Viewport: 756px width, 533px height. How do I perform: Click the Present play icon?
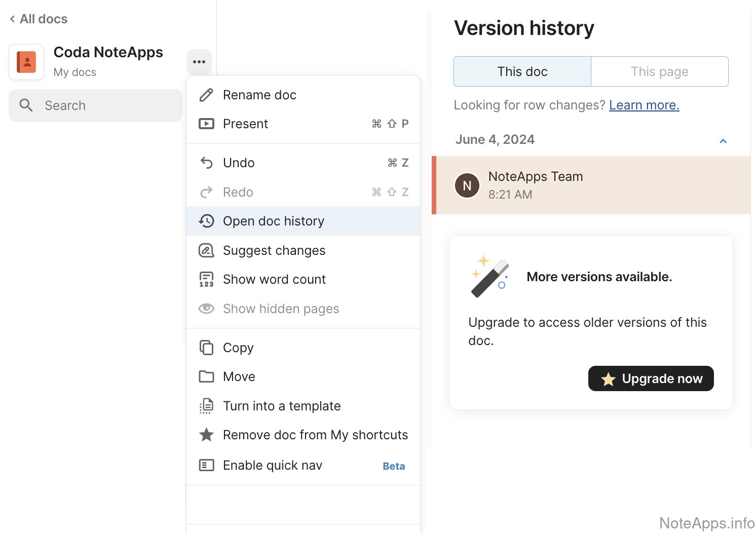coord(206,124)
